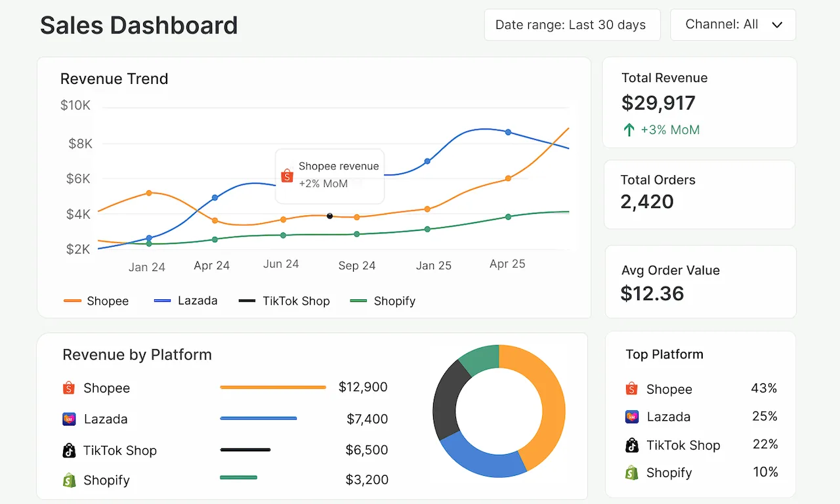Open the Date range Last 30 days selector

click(572, 24)
